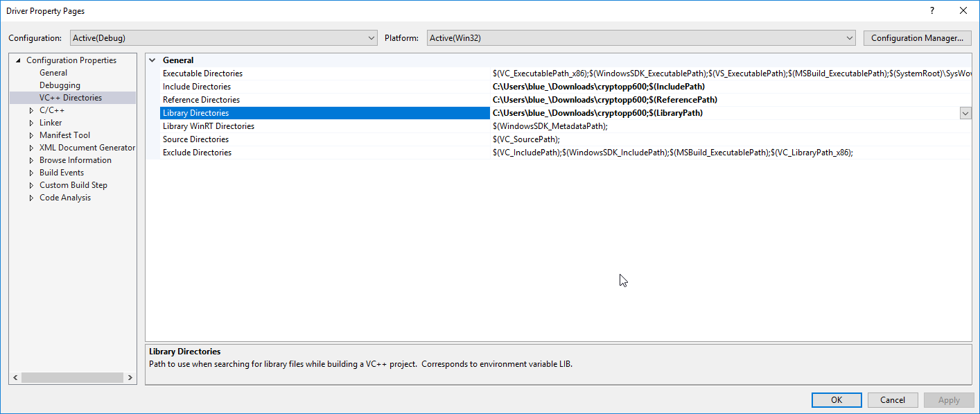Screen dimensions: 980x414
Task: Click the horizontal scrollbar right arrow
Action: pos(130,377)
